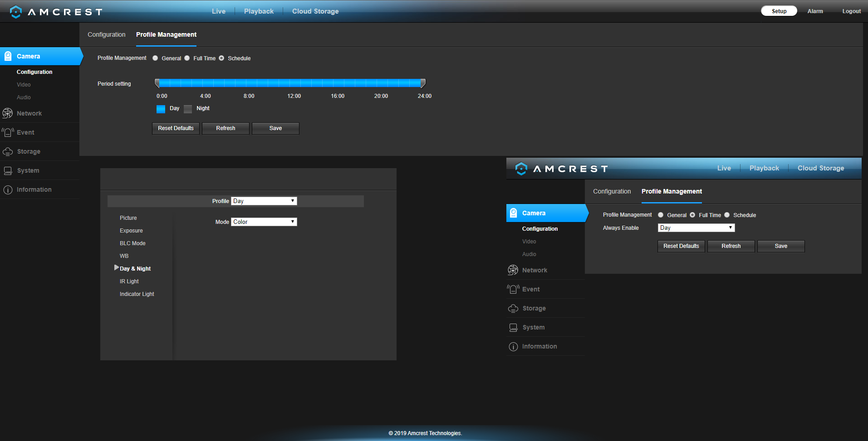
Task: Click the Storage cloud icon in inset window
Action: tap(513, 308)
